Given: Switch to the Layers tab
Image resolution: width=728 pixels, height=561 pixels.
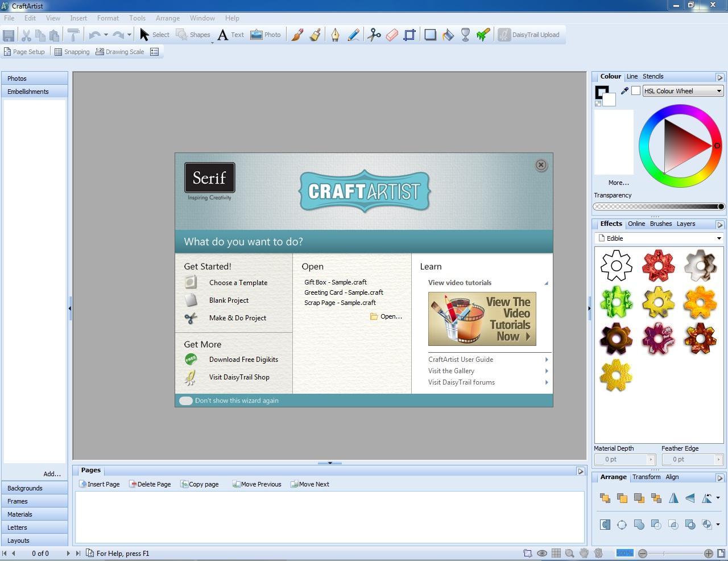Looking at the screenshot, I should tap(686, 224).
